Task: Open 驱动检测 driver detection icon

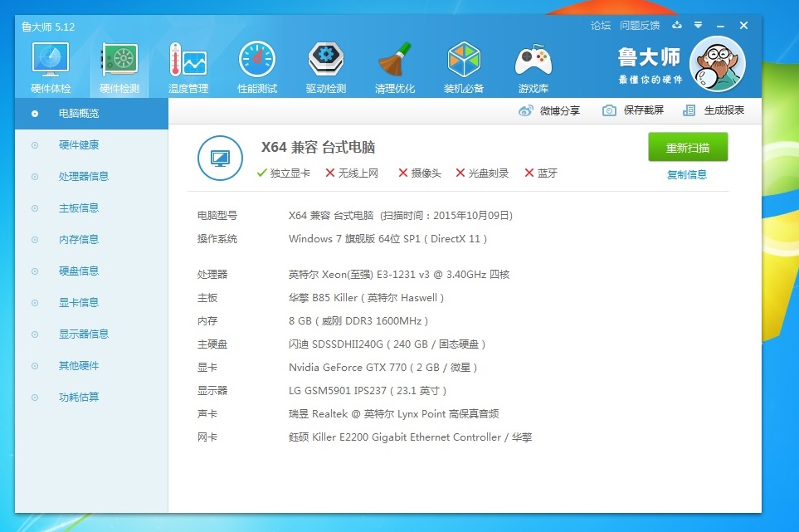Action: pyautogui.click(x=325, y=67)
